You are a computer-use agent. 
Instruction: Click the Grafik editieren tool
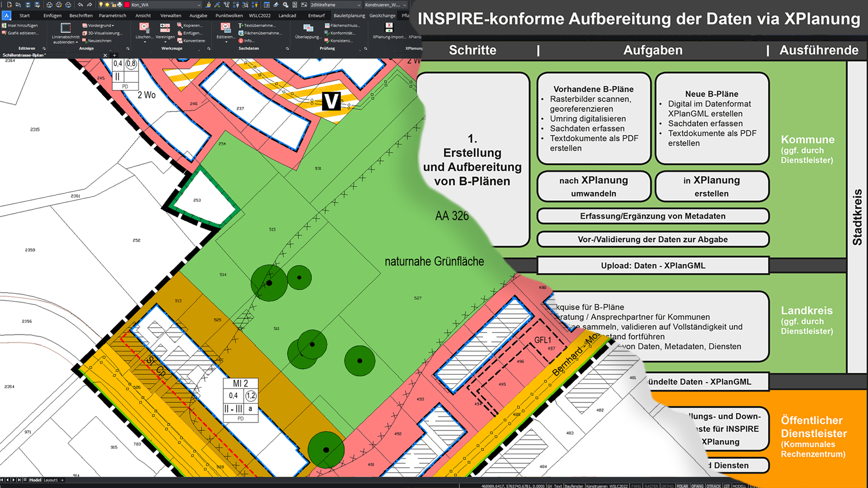click(20, 33)
